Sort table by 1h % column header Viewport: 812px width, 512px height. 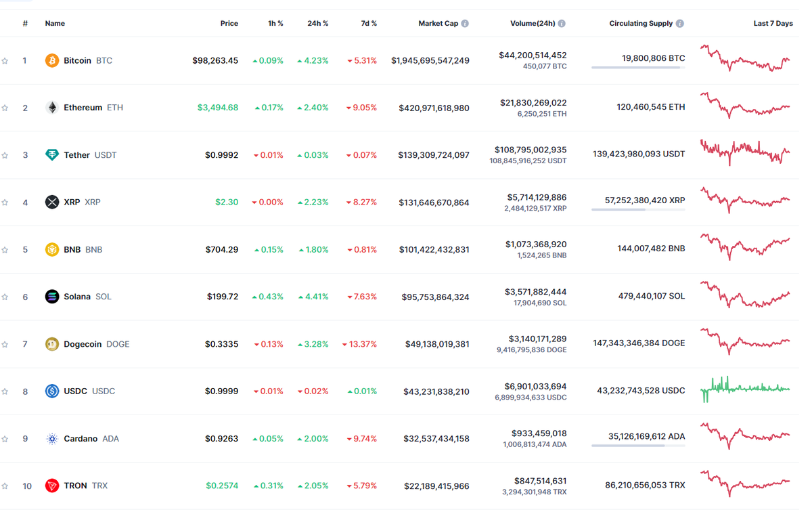275,23
